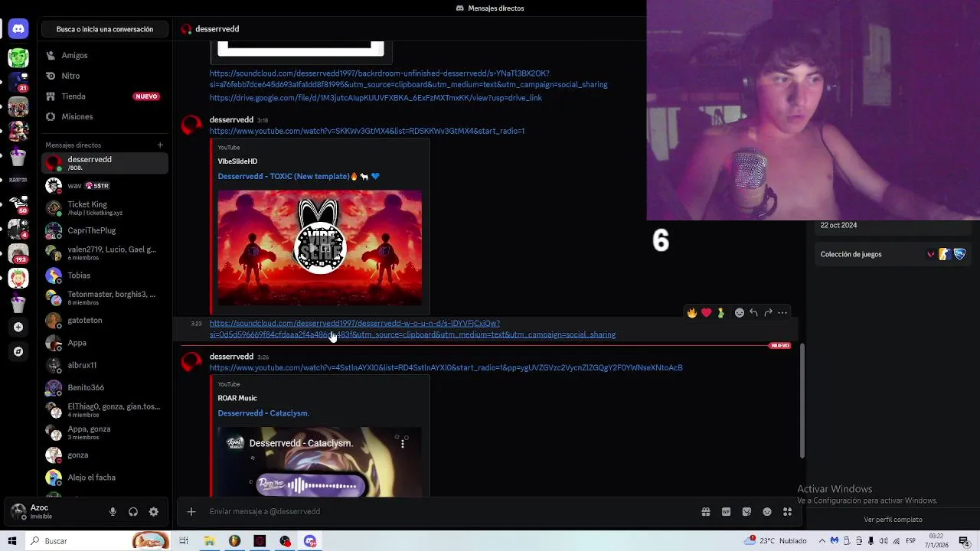Attach file with plus button
Image resolution: width=980 pixels, height=551 pixels.
(191, 512)
